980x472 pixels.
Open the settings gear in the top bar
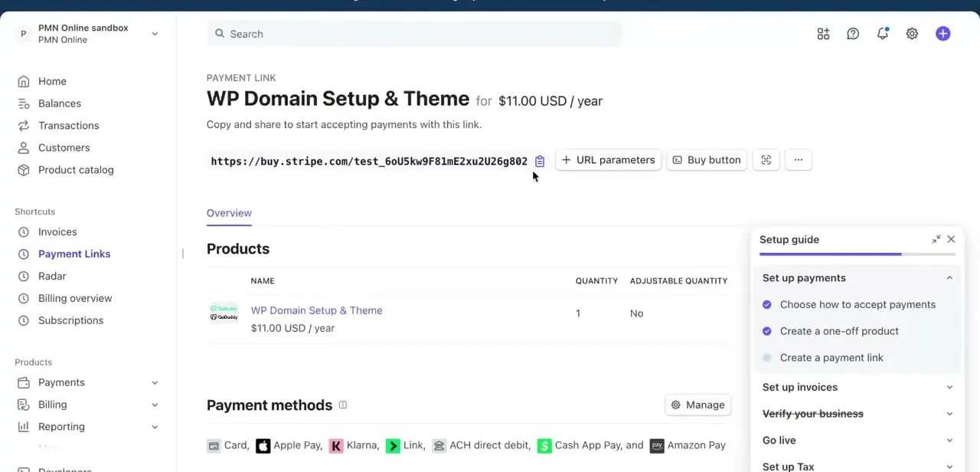[x=912, y=34]
